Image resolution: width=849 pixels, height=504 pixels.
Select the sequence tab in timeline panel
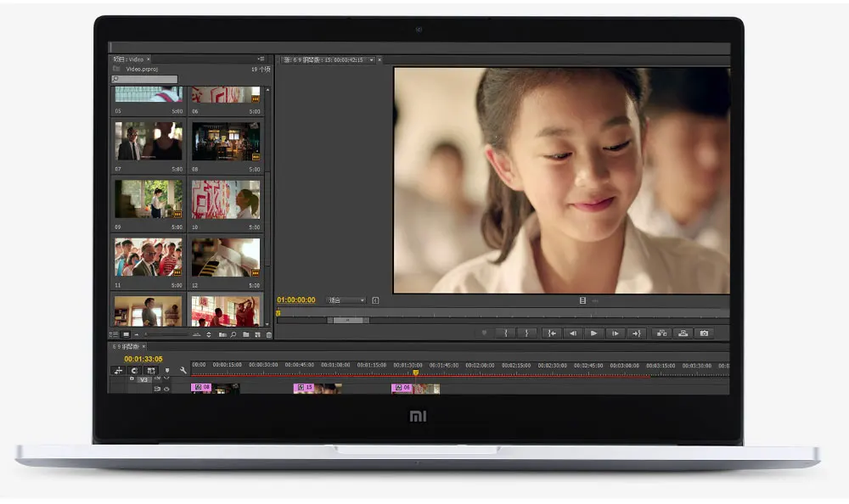[x=127, y=346]
